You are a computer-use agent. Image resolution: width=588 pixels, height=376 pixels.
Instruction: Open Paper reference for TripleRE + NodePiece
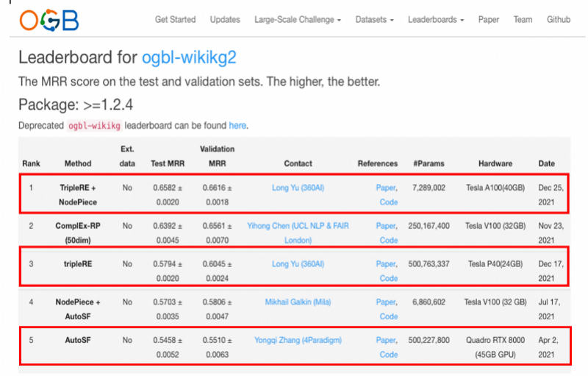click(387, 188)
